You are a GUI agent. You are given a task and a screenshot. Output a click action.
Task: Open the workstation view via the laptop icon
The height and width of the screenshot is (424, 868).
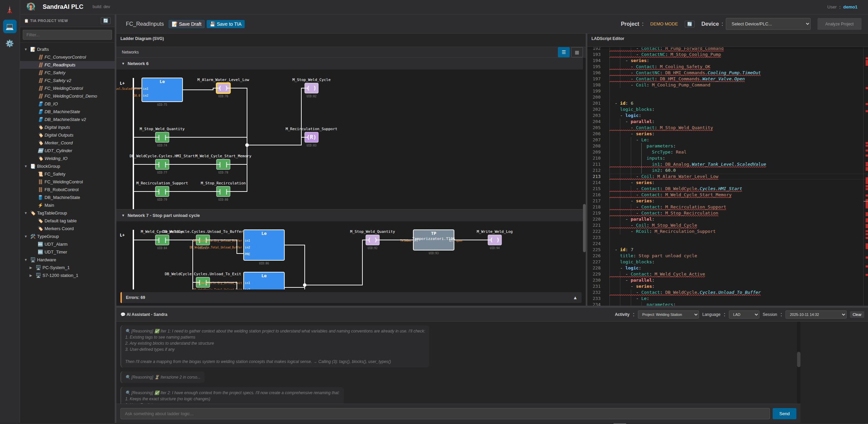click(x=10, y=26)
